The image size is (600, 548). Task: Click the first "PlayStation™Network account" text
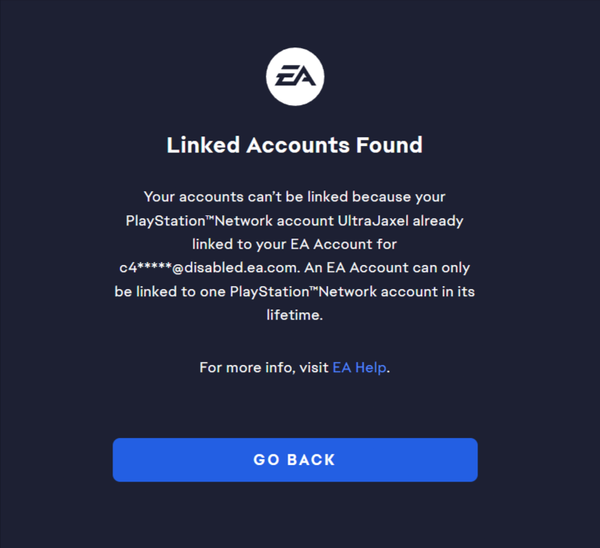[x=230, y=221]
